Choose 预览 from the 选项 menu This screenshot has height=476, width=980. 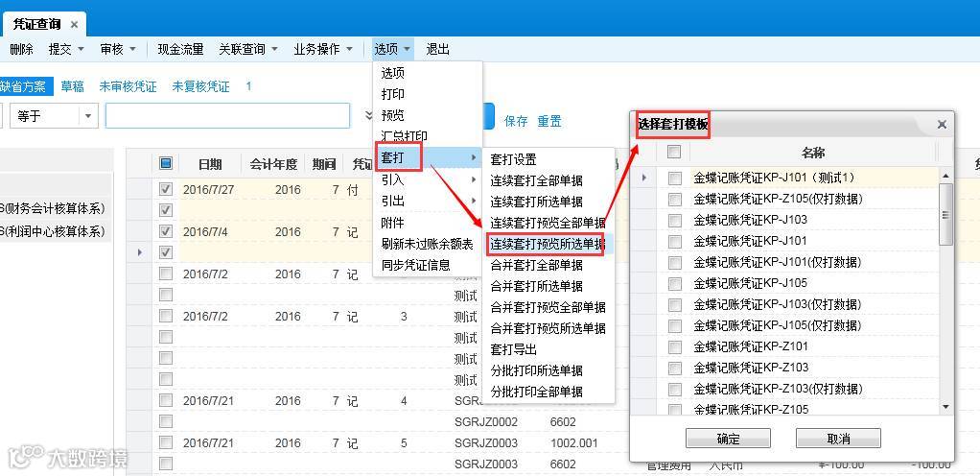pyautogui.click(x=393, y=116)
